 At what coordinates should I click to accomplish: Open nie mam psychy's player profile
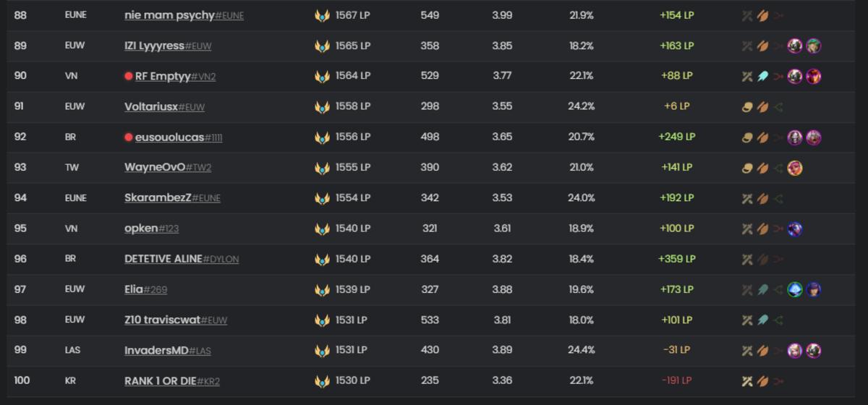pyautogui.click(x=169, y=15)
